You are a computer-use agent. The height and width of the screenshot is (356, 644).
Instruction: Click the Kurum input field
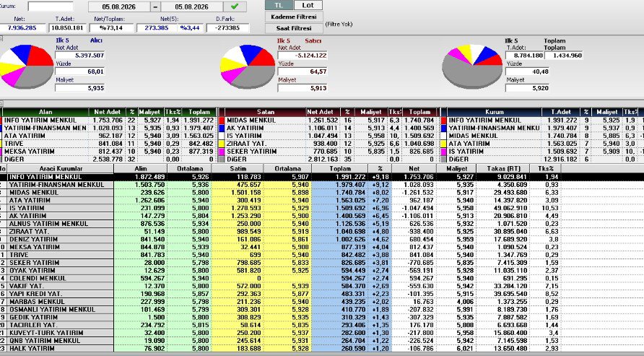(x=51, y=6)
